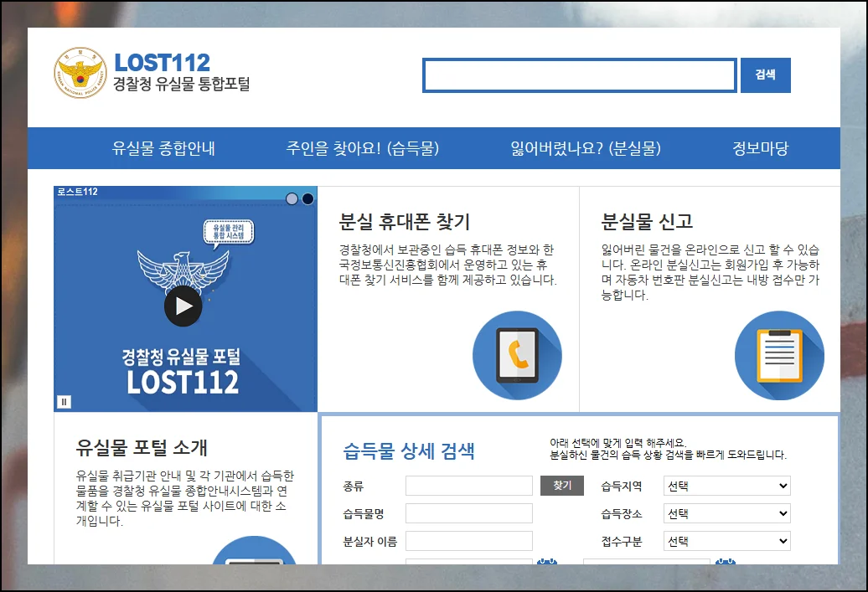Open the 유실물 종합안내 menu
This screenshot has width=868, height=592.
pos(163,148)
